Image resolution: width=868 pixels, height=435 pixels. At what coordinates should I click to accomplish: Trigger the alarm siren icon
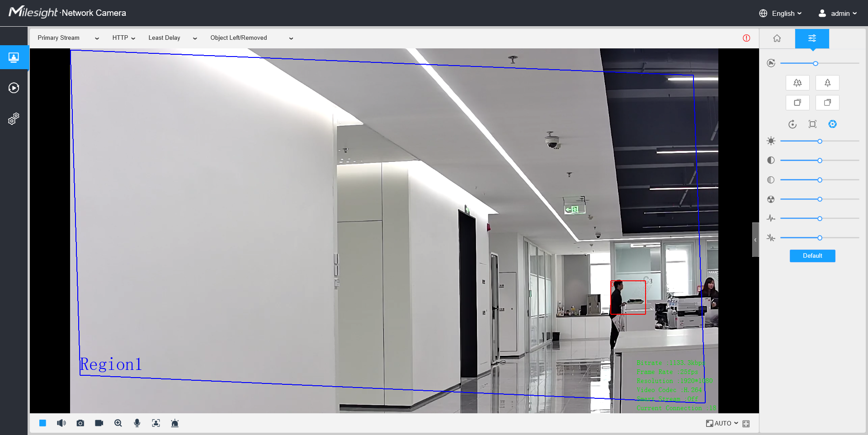point(175,423)
